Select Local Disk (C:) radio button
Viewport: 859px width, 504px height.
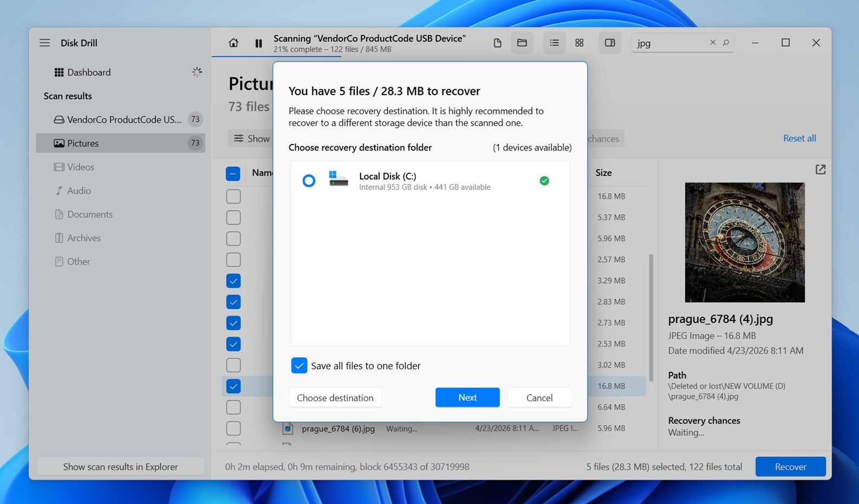pyautogui.click(x=309, y=181)
